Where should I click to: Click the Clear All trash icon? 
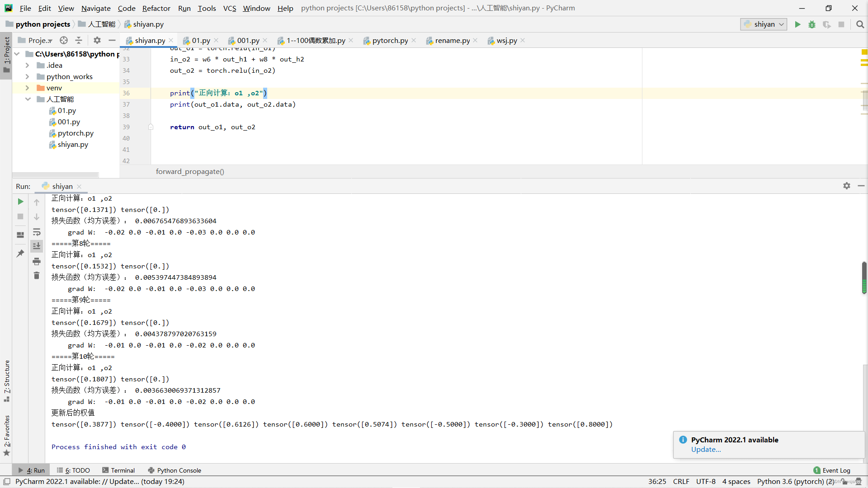[x=37, y=276]
